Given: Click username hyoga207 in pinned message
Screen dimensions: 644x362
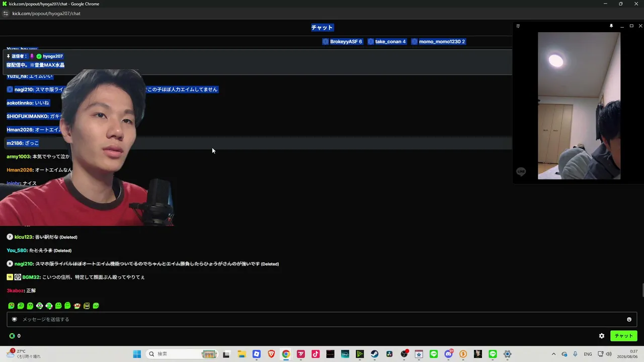Looking at the screenshot, I should click(x=53, y=56).
